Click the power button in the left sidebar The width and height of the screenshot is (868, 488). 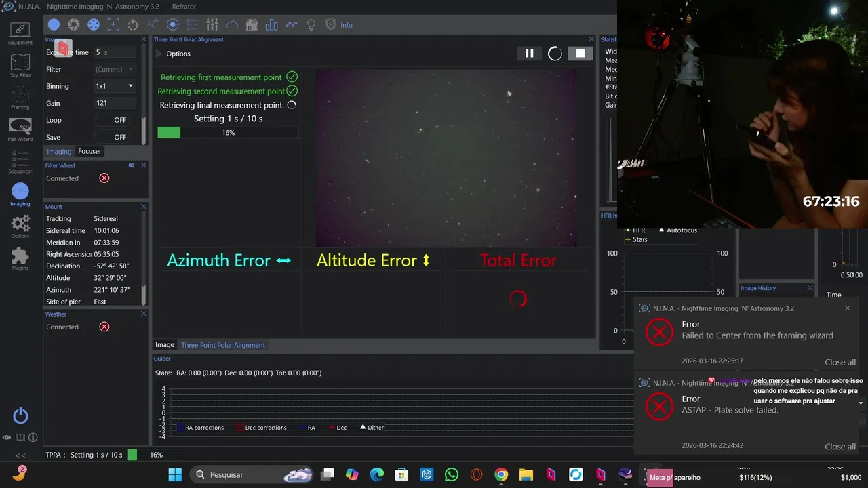tap(20, 415)
